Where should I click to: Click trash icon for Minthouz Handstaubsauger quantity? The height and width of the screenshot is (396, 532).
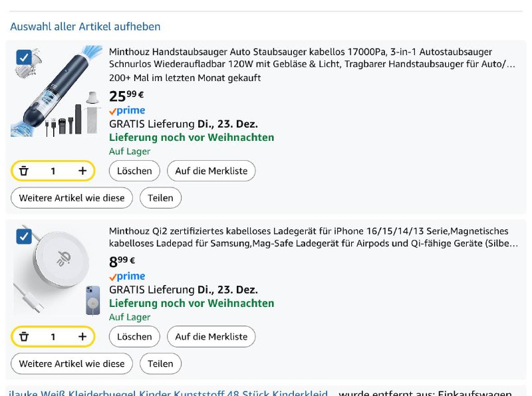pyautogui.click(x=24, y=171)
